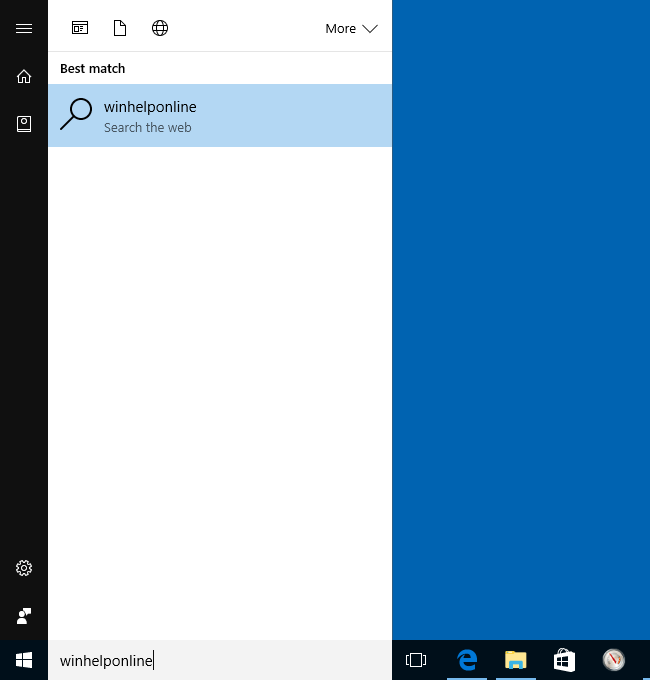Viewport: 650px width, 680px height.
Task: Open the Notebook icon in sidebar
Action: coord(24,124)
